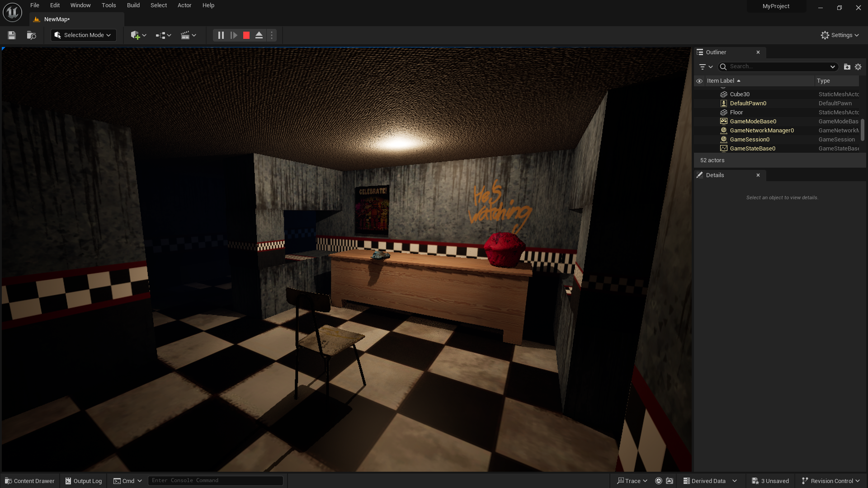Image resolution: width=868 pixels, height=488 pixels.
Task: Click the 3 Unsaved button
Action: (x=770, y=481)
